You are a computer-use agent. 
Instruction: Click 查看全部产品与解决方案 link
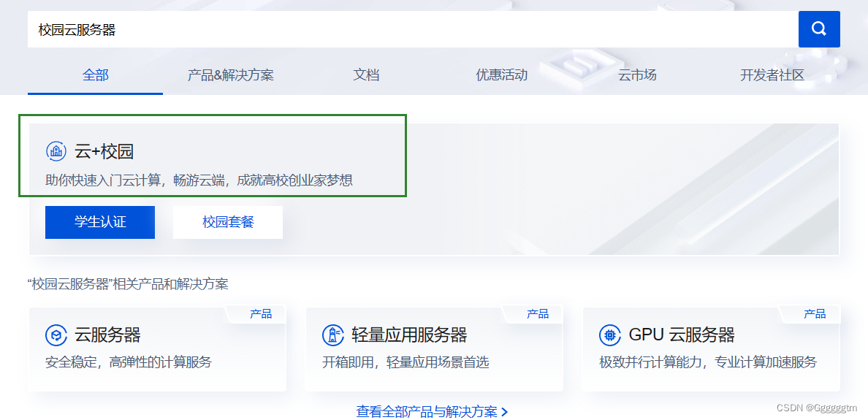tap(426, 411)
